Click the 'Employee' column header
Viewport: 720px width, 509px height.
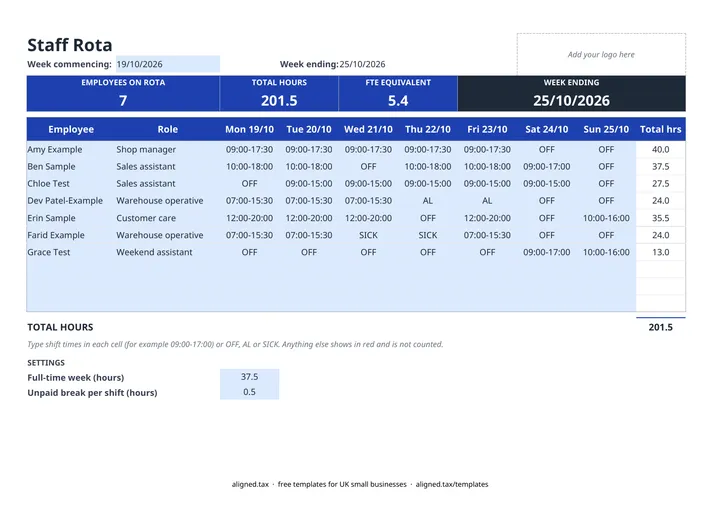click(x=71, y=130)
